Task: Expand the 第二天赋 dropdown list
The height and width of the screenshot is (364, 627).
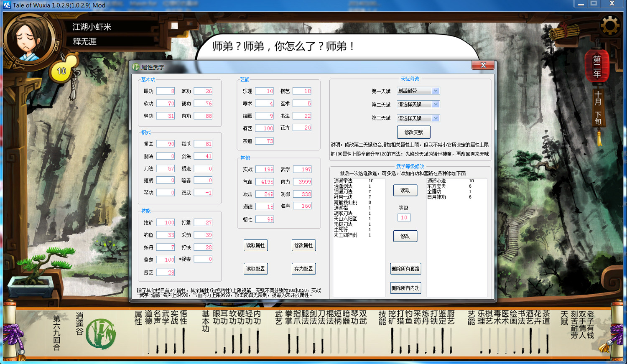Action: pyautogui.click(x=436, y=104)
